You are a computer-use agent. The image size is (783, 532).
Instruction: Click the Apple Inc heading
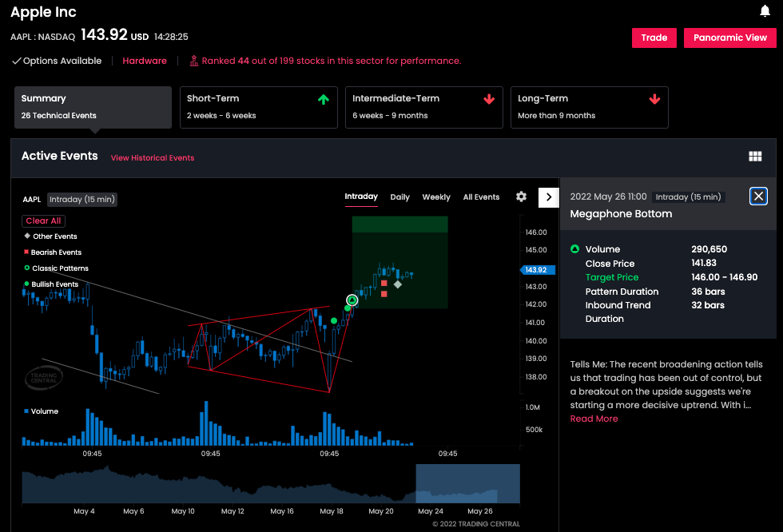43,12
